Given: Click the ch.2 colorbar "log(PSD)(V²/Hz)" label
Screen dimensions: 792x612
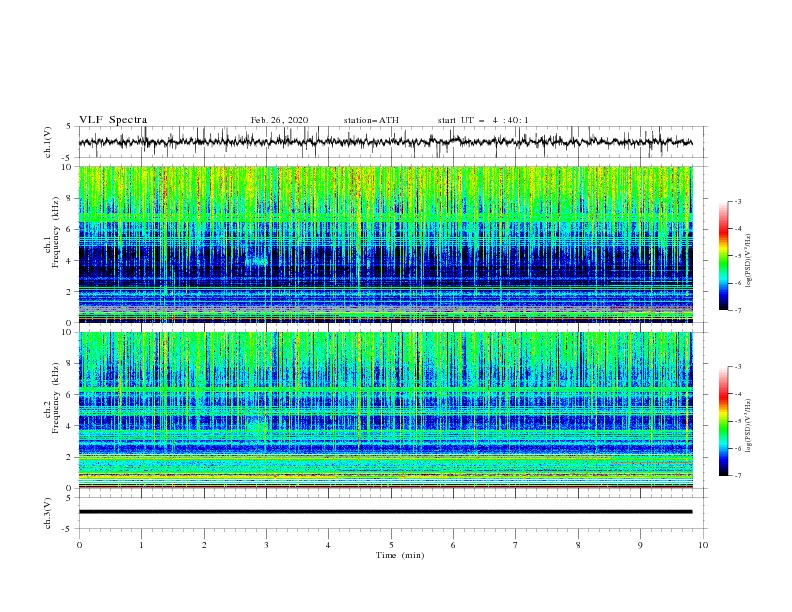Looking at the screenshot, I should pos(749,425).
